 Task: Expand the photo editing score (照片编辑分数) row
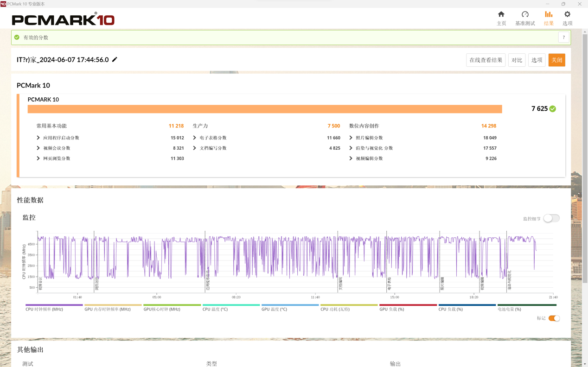click(351, 138)
